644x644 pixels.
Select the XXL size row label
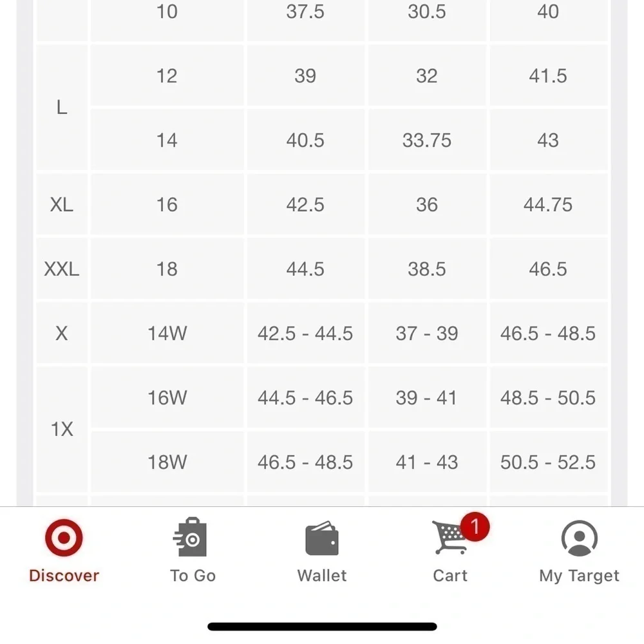click(62, 269)
